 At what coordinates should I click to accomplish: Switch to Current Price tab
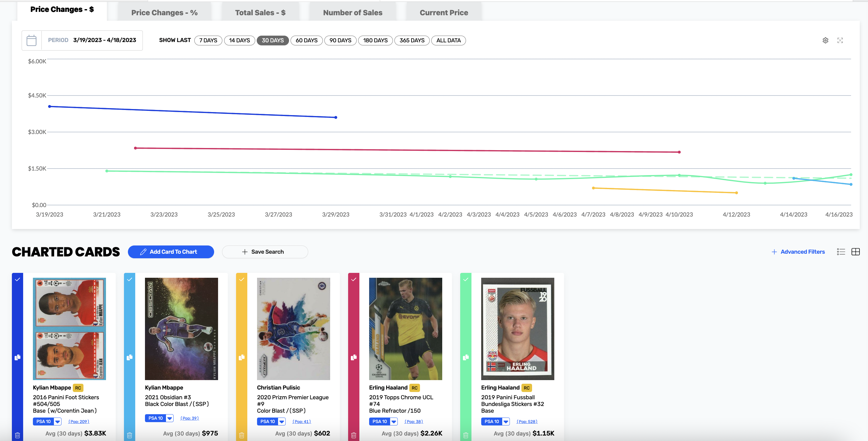pyautogui.click(x=444, y=13)
